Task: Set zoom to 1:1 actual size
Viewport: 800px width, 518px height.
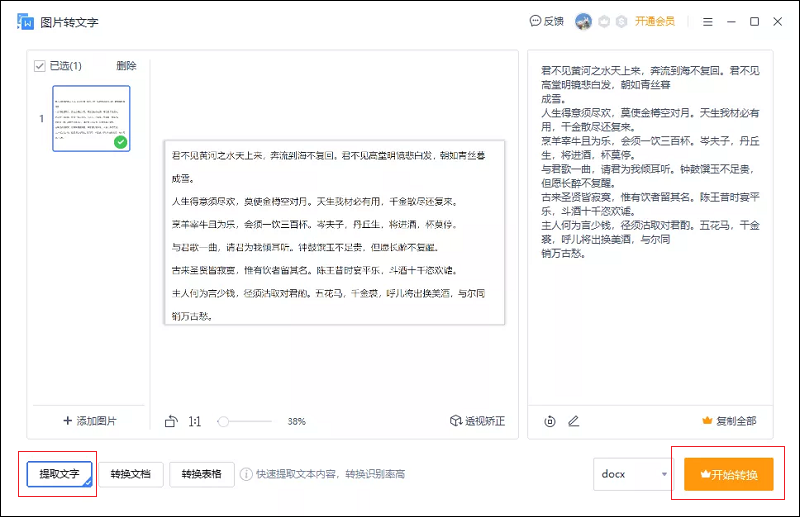Action: [x=194, y=422]
